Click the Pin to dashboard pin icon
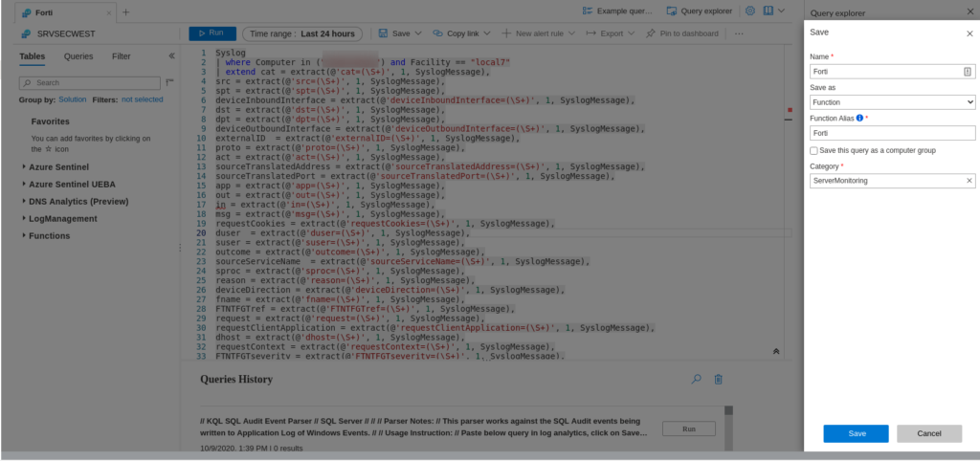 point(651,33)
